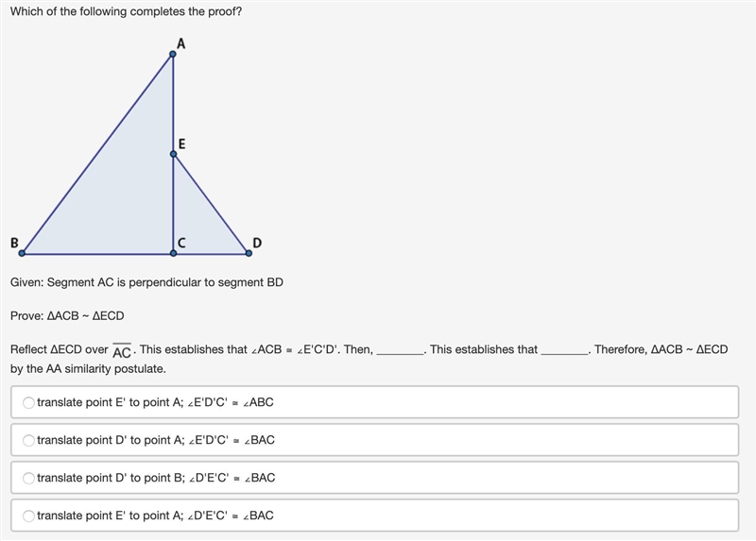The height and width of the screenshot is (541, 756).
Task: Click vertex point A in diagram
Action: 173,54
